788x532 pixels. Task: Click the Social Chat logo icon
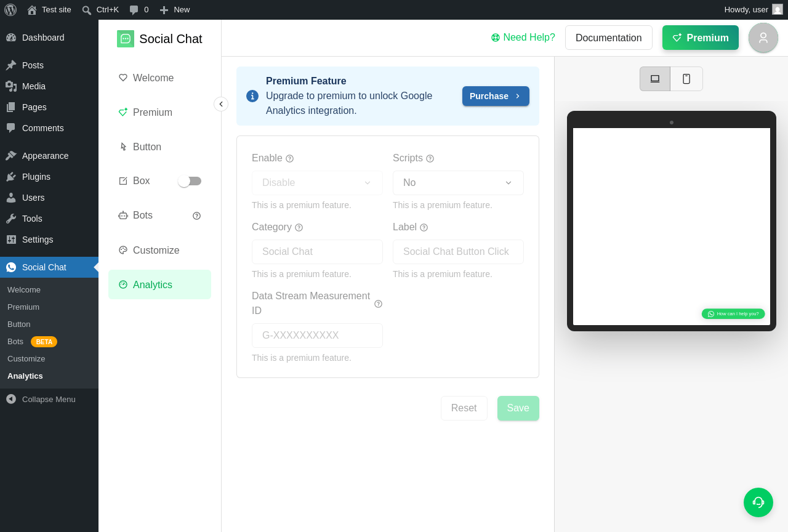[126, 39]
